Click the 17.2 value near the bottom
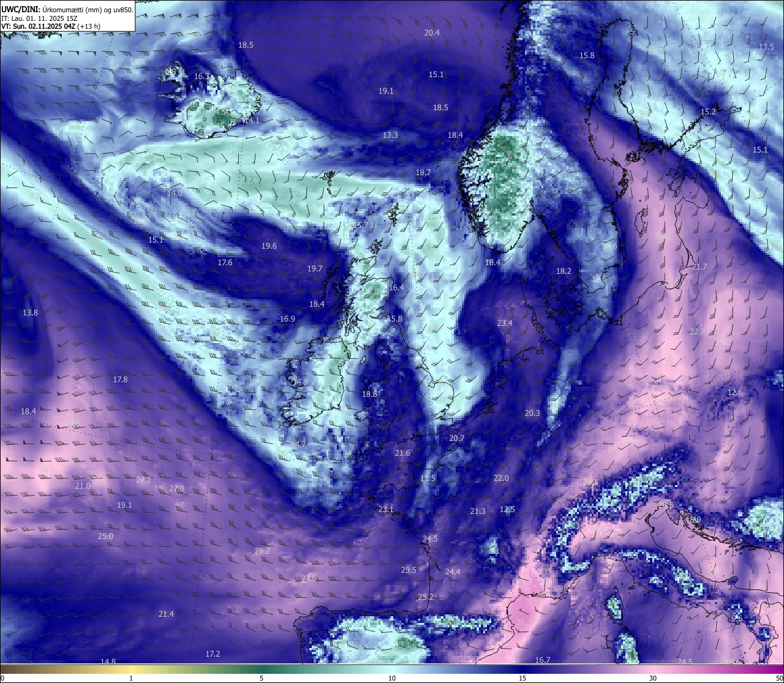784x683 pixels. pos(213,654)
